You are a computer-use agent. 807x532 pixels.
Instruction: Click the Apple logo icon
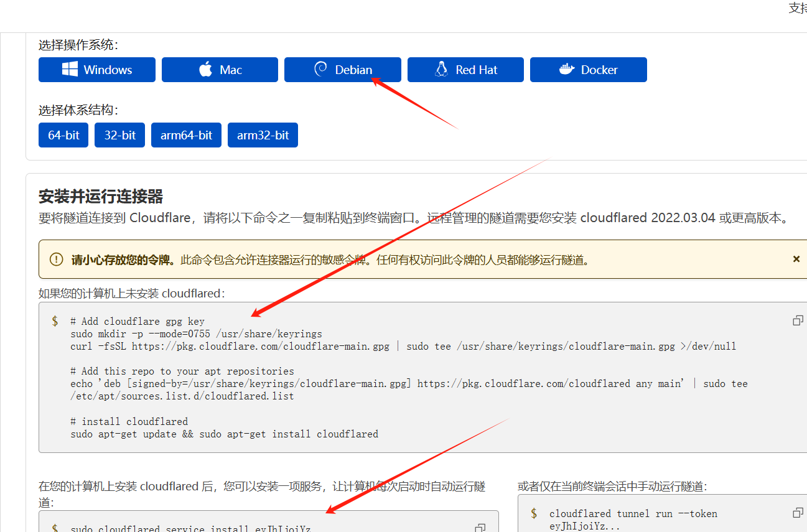coord(205,69)
